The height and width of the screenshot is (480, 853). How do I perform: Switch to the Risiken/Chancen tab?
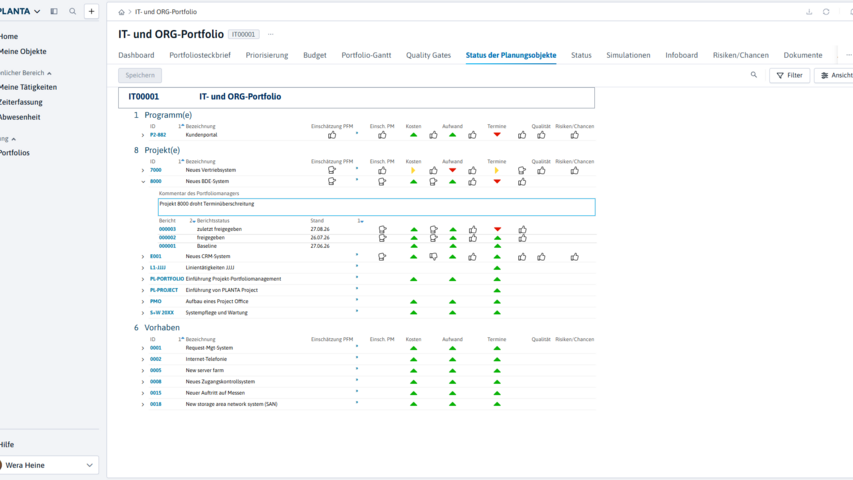(740, 55)
